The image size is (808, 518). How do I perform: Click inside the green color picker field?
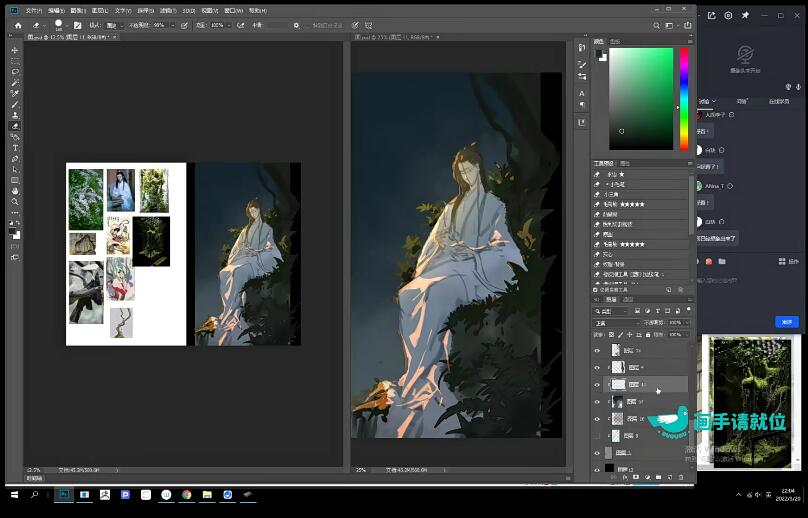click(x=642, y=98)
